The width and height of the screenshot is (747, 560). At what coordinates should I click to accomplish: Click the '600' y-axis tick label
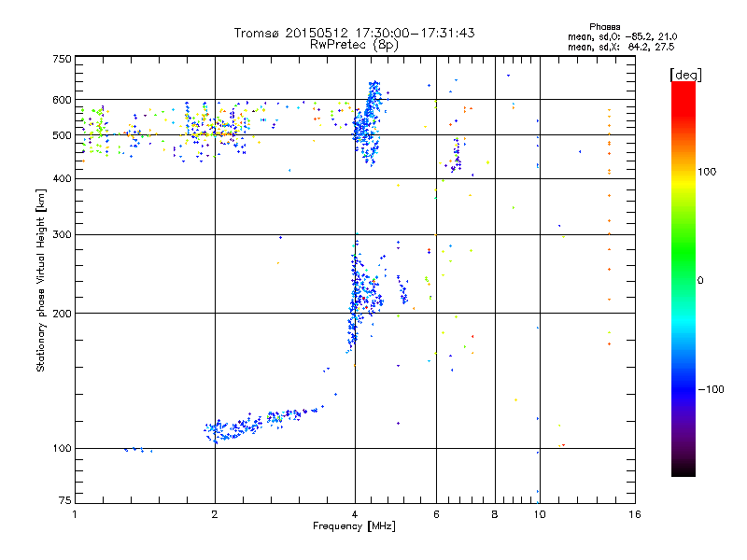click(62, 100)
